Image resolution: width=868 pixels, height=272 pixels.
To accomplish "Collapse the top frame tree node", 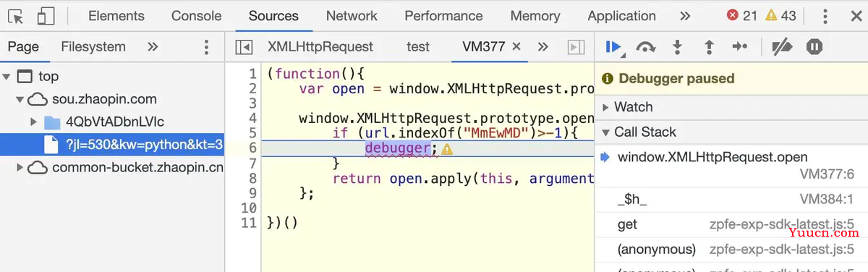I will click(7, 77).
